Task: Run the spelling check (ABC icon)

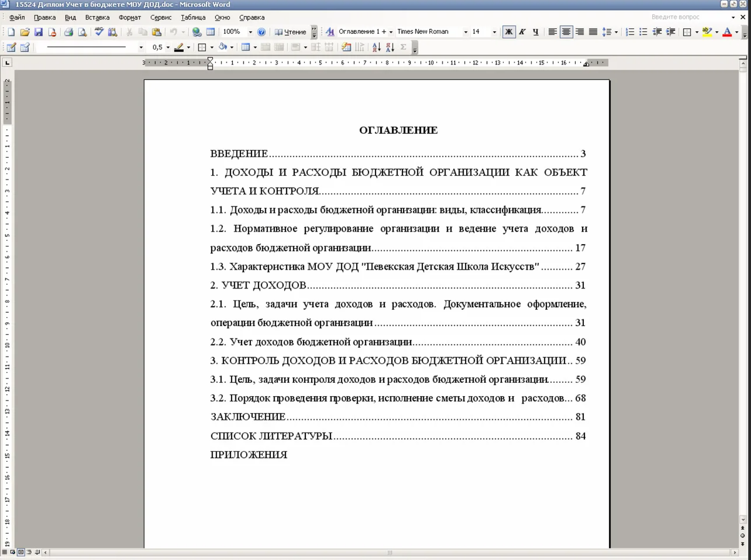Action: click(99, 32)
